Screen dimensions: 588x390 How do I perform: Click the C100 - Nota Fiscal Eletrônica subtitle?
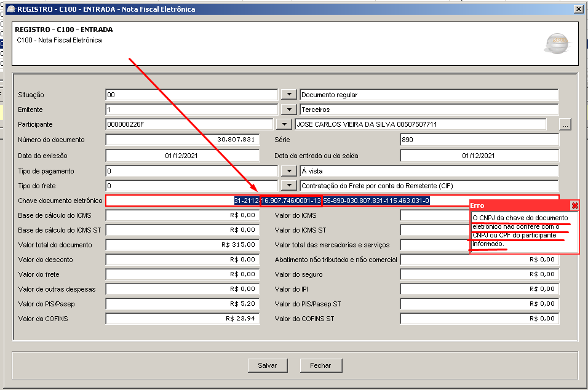59,40
